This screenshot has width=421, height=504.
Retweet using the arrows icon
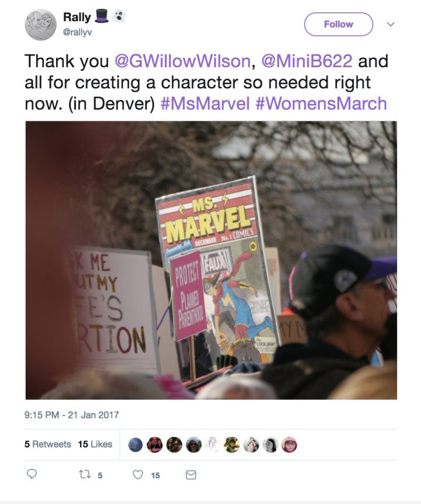85,474
